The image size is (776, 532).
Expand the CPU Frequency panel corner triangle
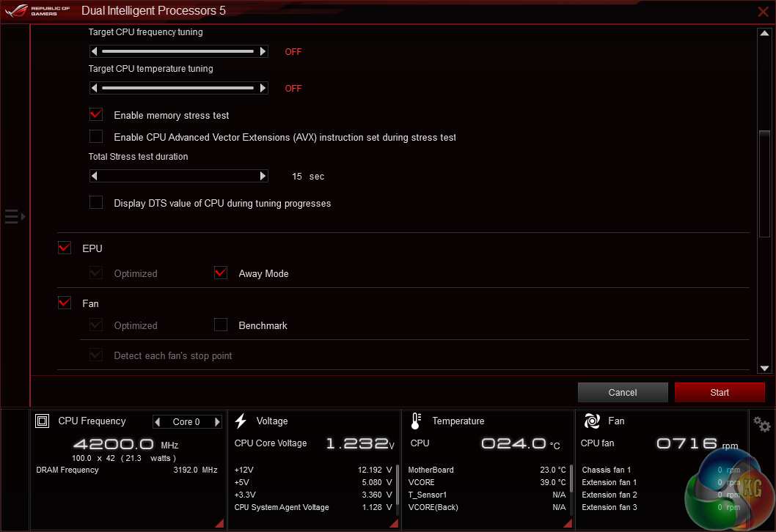(219, 522)
